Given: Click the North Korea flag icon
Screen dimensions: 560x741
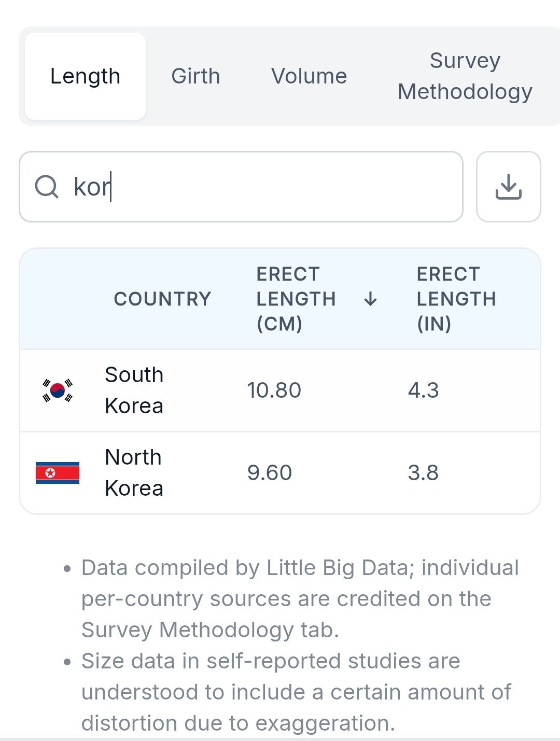Looking at the screenshot, I should click(x=58, y=473).
